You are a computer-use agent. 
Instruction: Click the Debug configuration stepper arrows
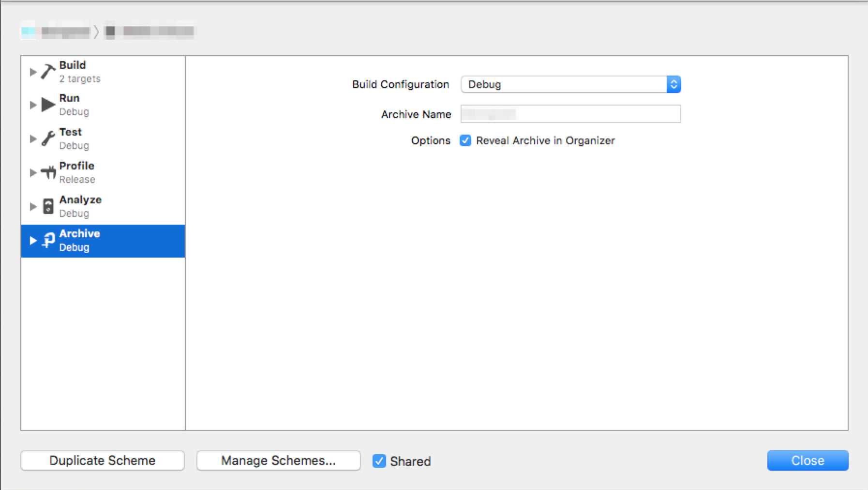point(673,84)
